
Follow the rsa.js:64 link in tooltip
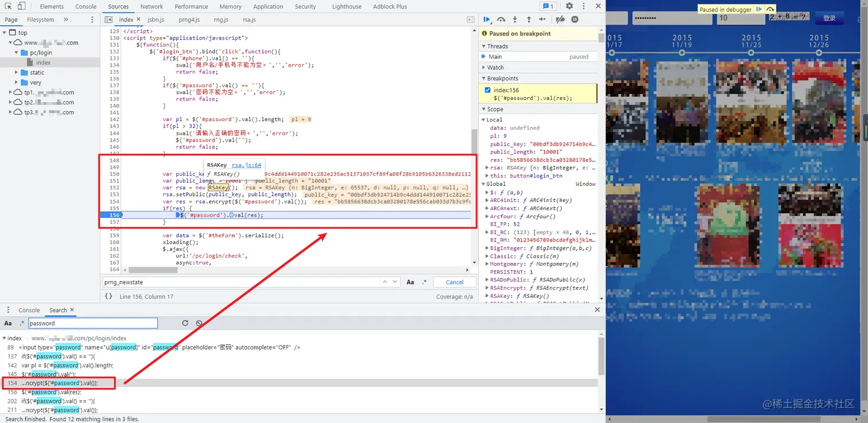pos(246,165)
